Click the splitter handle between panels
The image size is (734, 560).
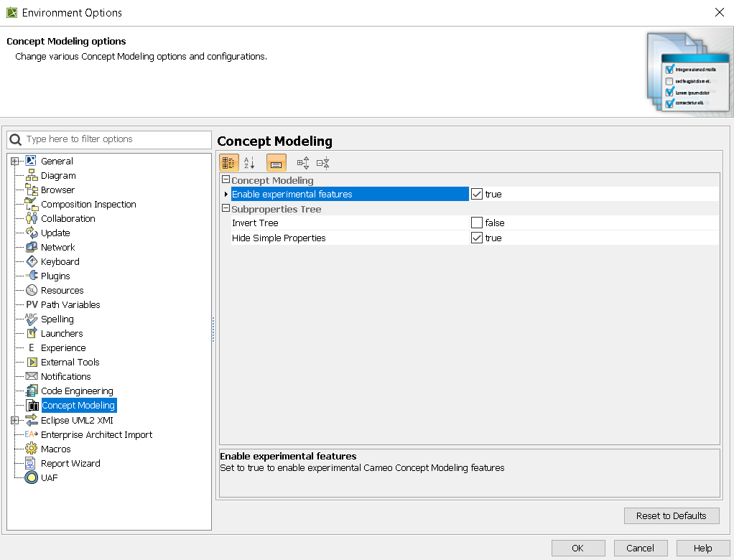(x=213, y=330)
